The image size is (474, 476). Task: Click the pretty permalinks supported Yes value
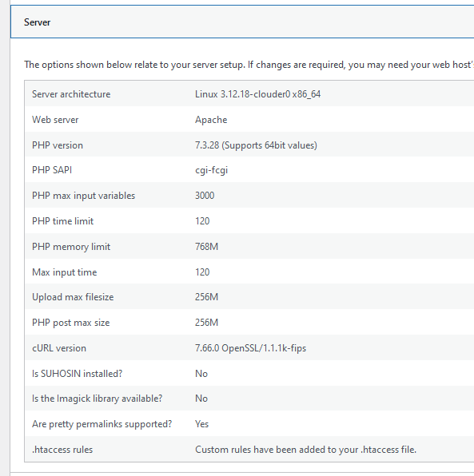tap(201, 424)
